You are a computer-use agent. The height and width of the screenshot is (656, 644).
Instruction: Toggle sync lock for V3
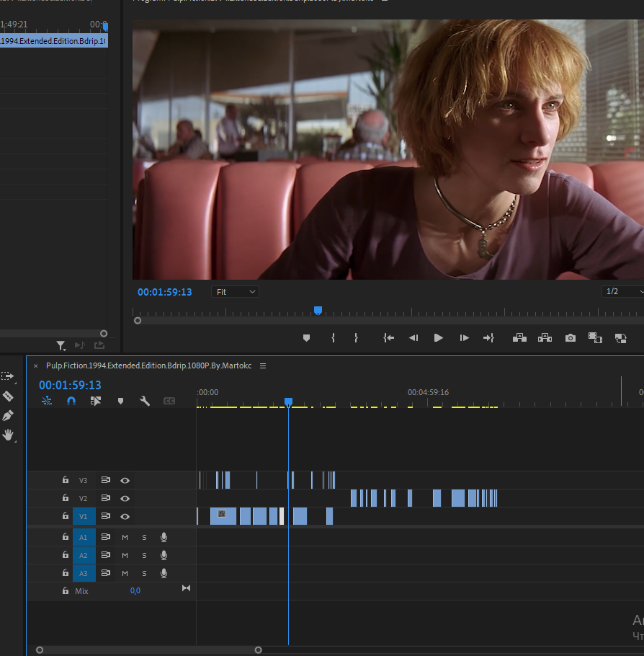[x=106, y=480]
